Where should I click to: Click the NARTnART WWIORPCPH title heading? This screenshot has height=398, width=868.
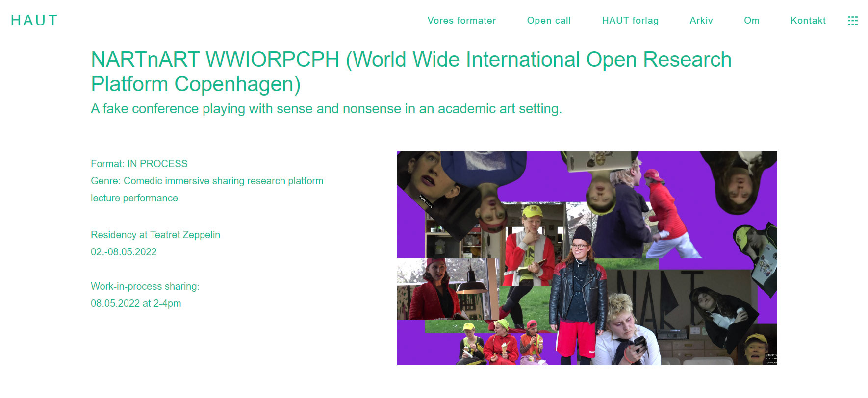tap(411, 72)
